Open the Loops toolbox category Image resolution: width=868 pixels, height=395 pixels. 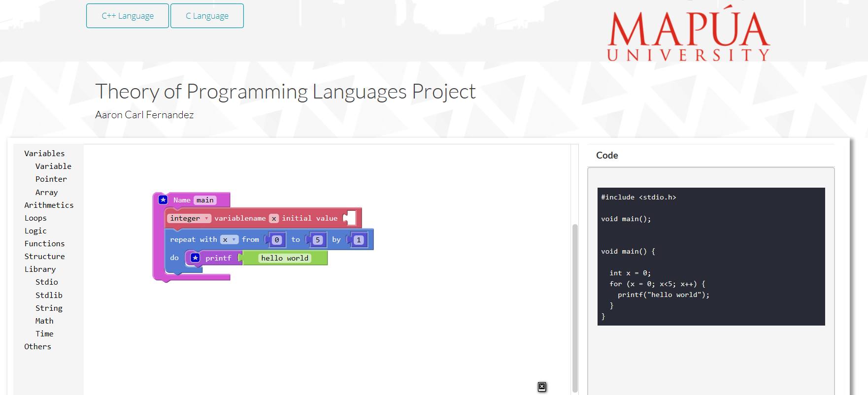(35, 218)
